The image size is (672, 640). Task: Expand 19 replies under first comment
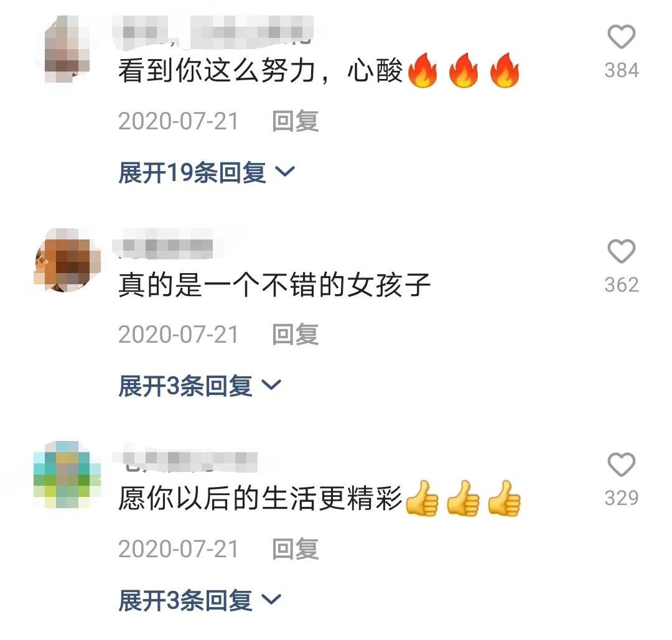207,173
